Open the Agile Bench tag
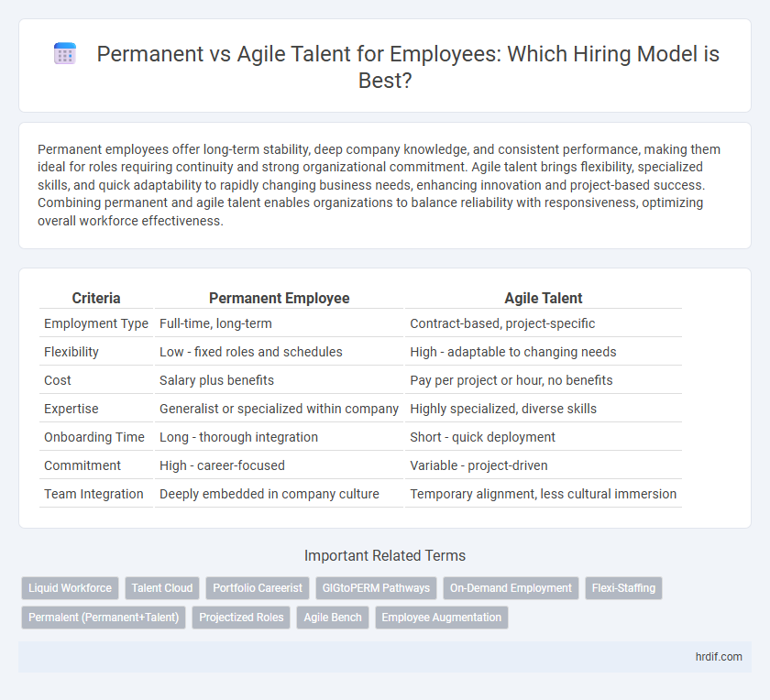The height and width of the screenshot is (700, 770). pos(333,618)
